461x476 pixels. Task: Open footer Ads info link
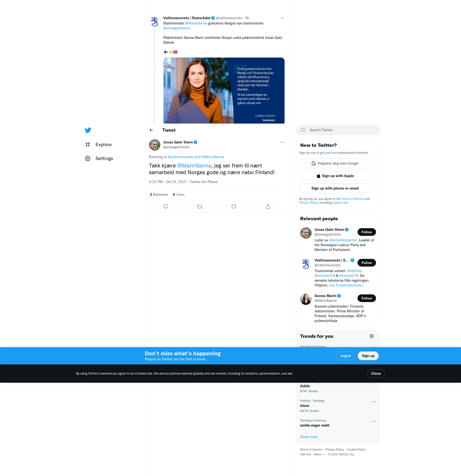pyautogui.click(x=305, y=454)
